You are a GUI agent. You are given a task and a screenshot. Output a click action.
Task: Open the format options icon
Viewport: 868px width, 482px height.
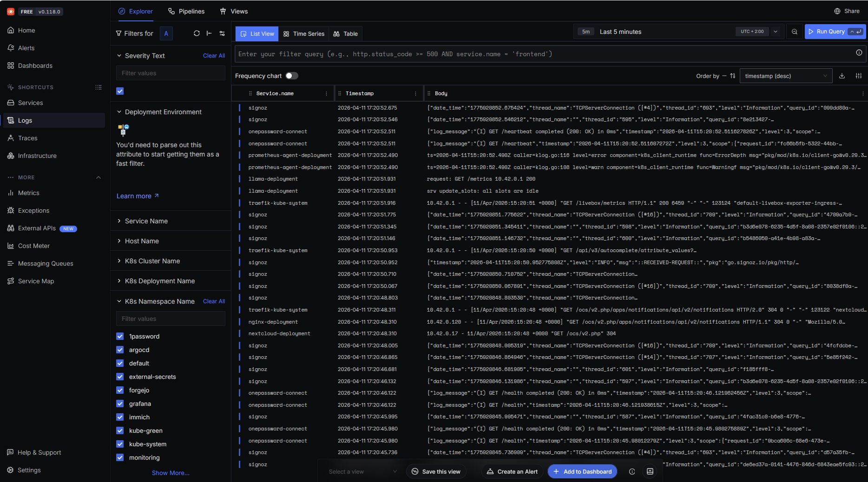pyautogui.click(x=858, y=76)
